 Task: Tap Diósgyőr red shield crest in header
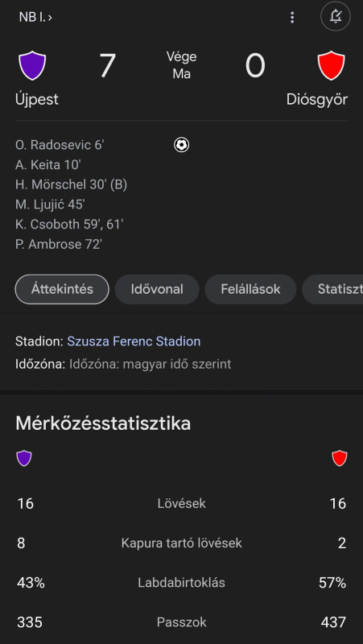tap(331, 65)
